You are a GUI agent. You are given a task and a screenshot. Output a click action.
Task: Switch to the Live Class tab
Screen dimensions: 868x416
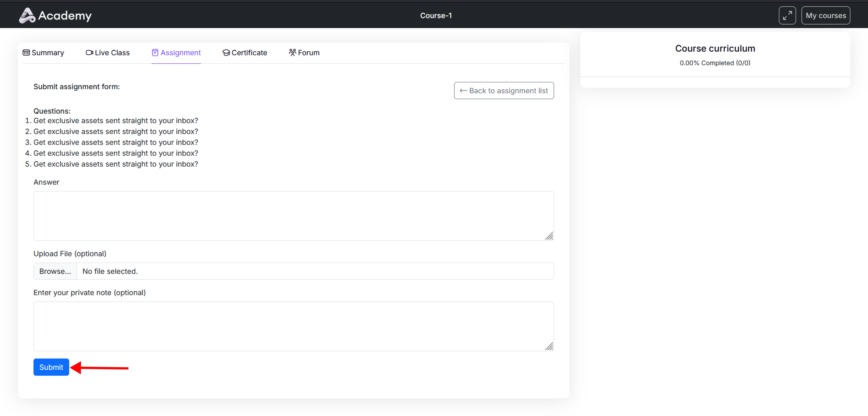[x=112, y=53]
